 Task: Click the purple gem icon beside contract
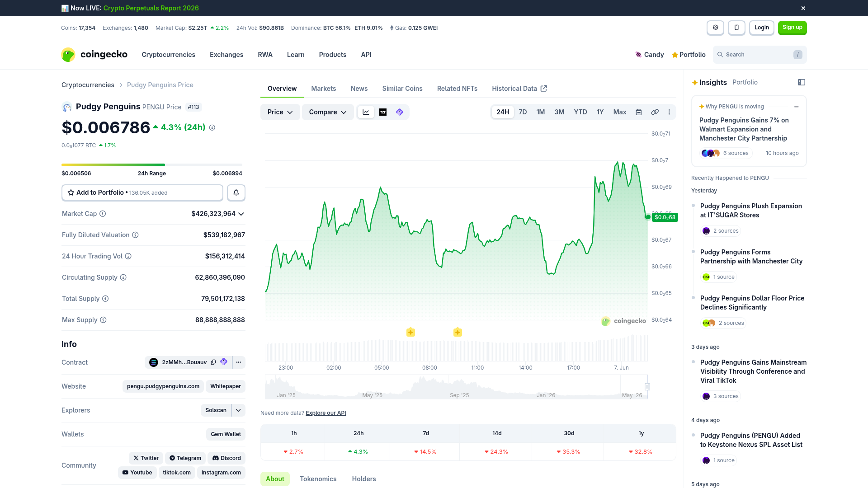click(x=224, y=362)
